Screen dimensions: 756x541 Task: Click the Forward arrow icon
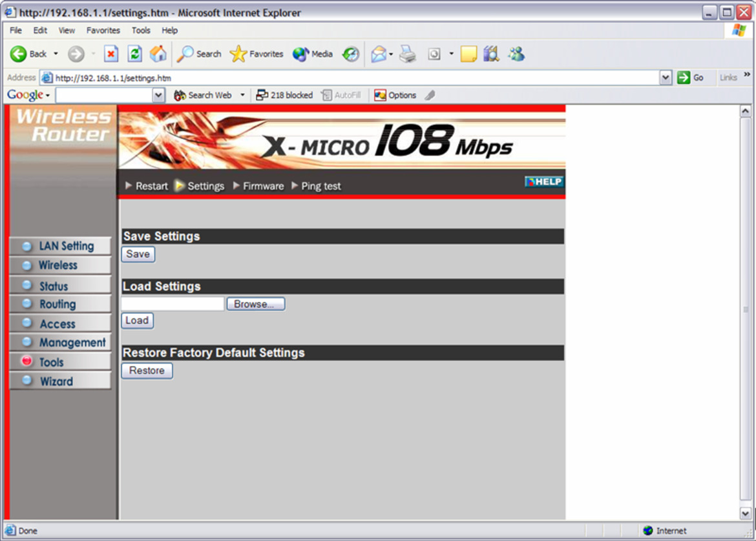[76, 54]
